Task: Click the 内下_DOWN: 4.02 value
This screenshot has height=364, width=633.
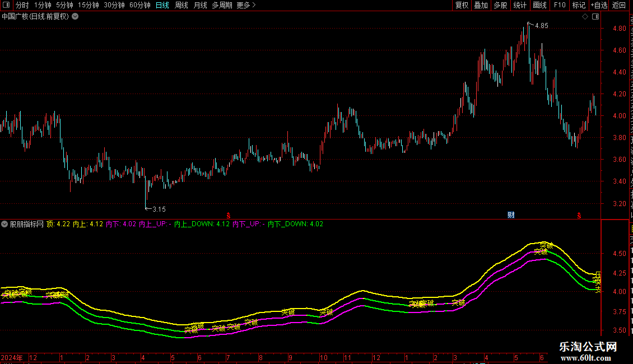Action: coord(296,224)
